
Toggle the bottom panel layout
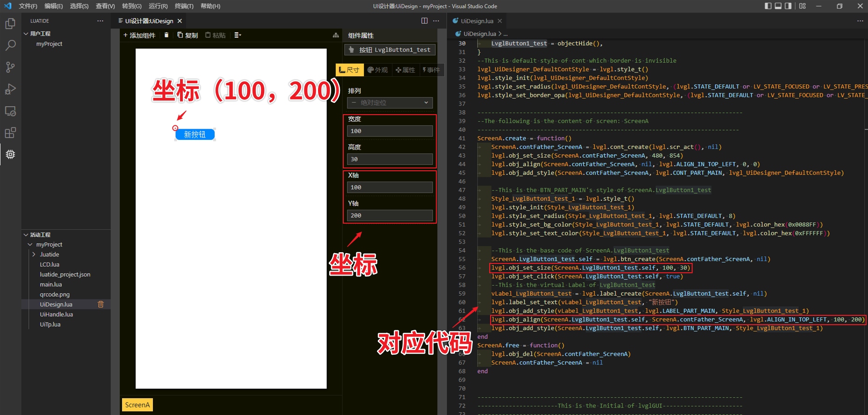click(x=778, y=6)
